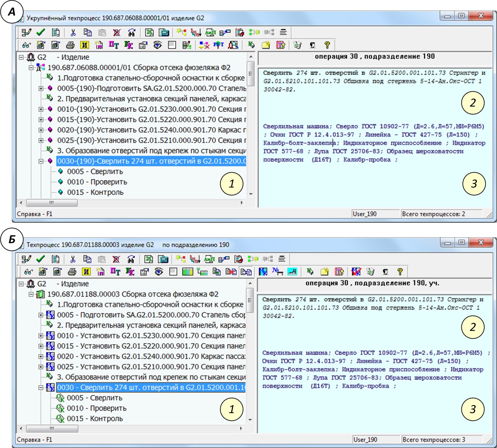
Task: Click printer icon in Укрупнённый техпроцесс window toolbar
Action: click(70, 45)
